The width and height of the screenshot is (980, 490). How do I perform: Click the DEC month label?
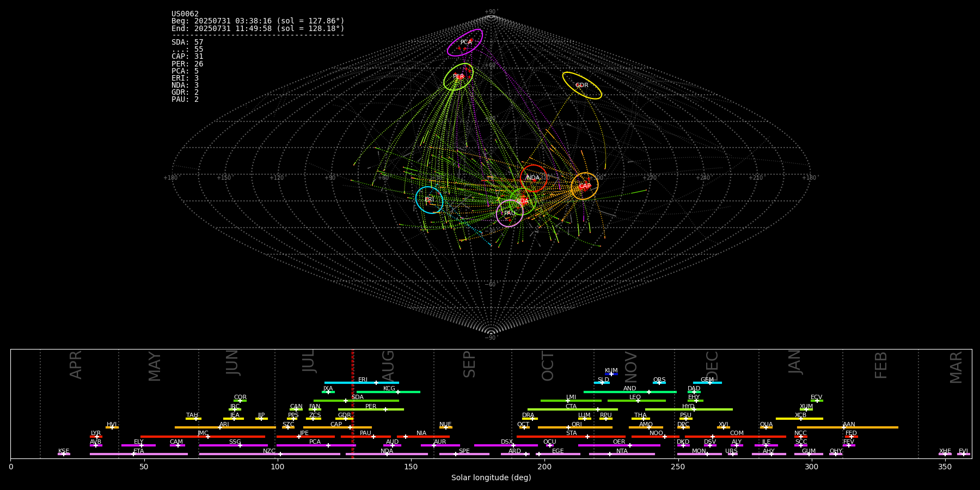pyautogui.click(x=712, y=366)
